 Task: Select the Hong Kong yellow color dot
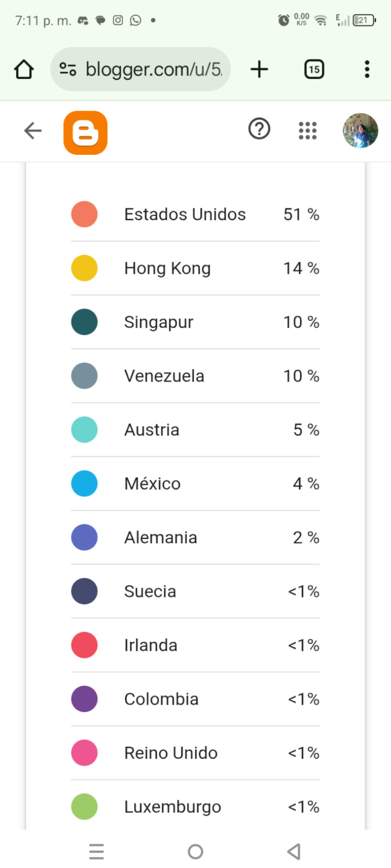coord(84,268)
